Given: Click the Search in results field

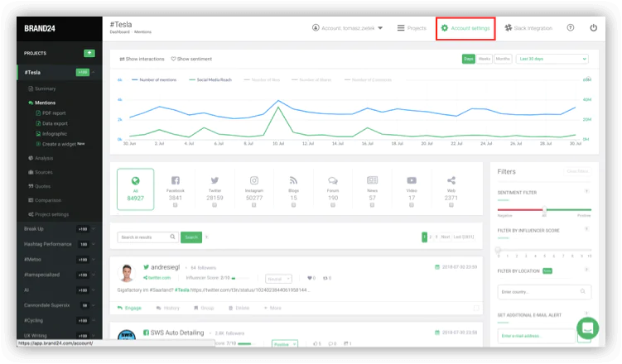Looking at the screenshot, I should click(x=147, y=237).
